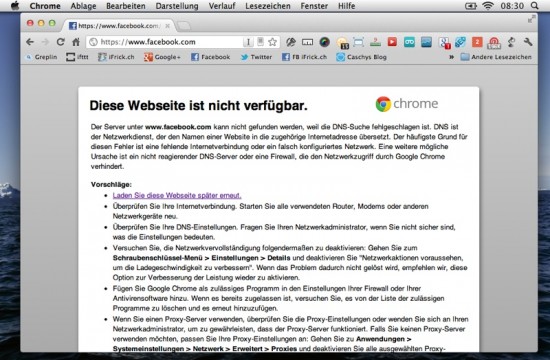Open the Lesezeichen menu in menu bar
This screenshot has width=550, height=360.
pyautogui.click(x=268, y=6)
